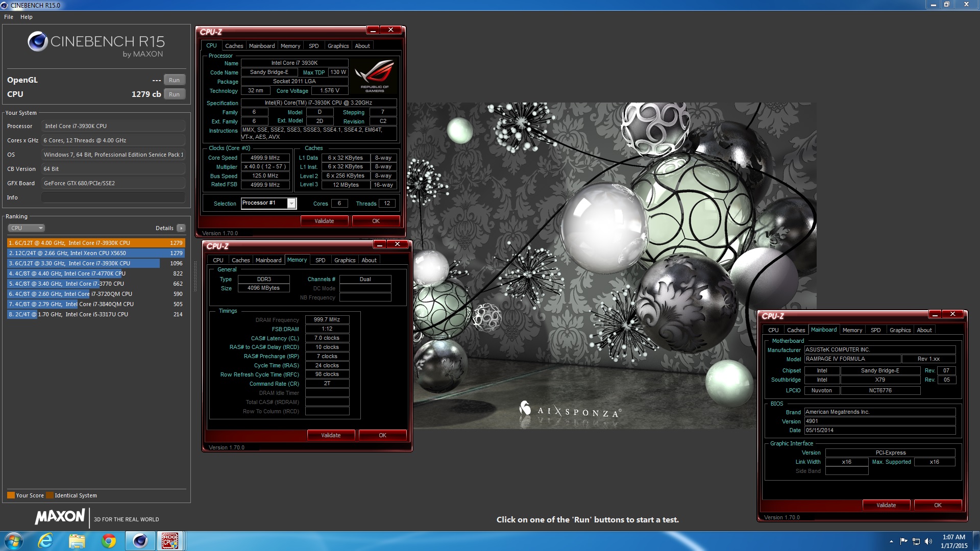Click the Info input field
980x551 pixels.
click(x=113, y=197)
